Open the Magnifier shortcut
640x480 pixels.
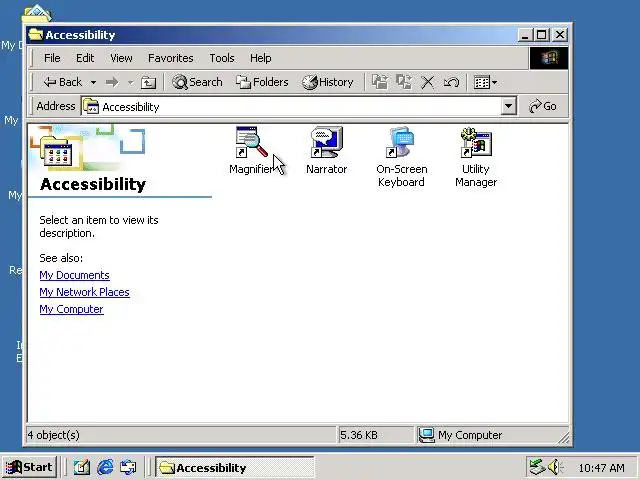250,150
